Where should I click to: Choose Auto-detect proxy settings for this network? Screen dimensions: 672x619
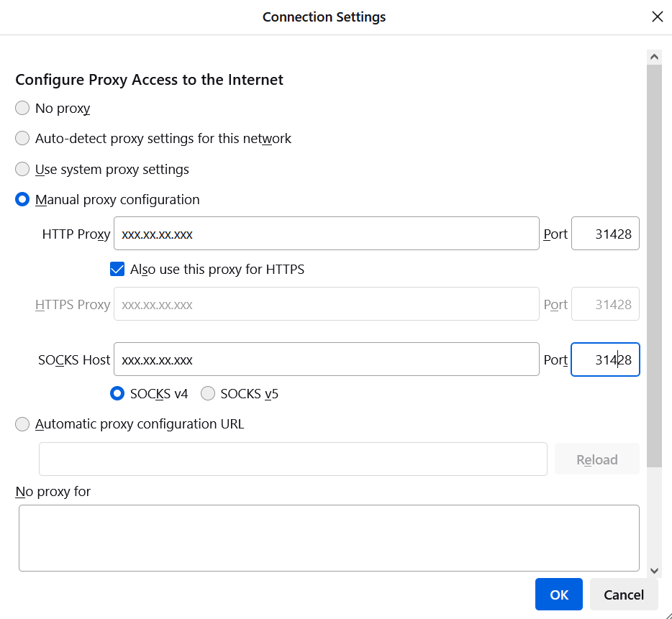point(22,138)
